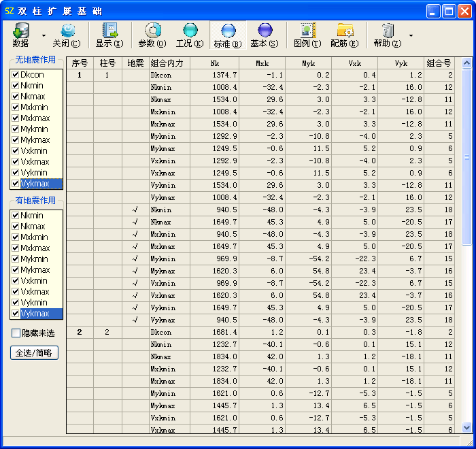Expand the dropdown arrow beside 数据
The image size is (476, 449).
(x=44, y=35)
